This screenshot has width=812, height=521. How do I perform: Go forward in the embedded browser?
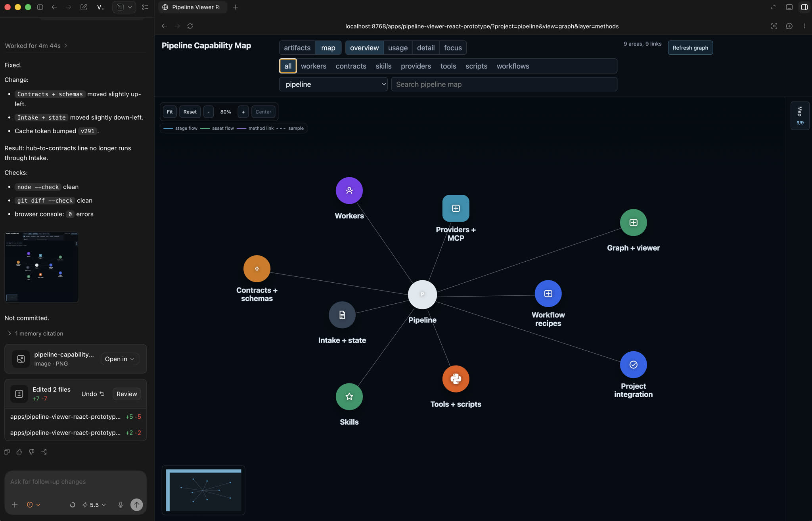tap(177, 26)
